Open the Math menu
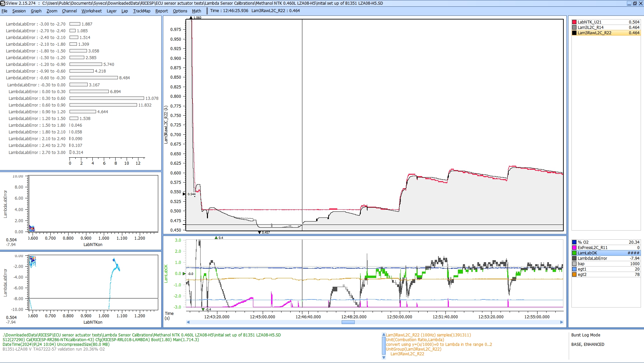The image size is (644, 363). tap(196, 11)
